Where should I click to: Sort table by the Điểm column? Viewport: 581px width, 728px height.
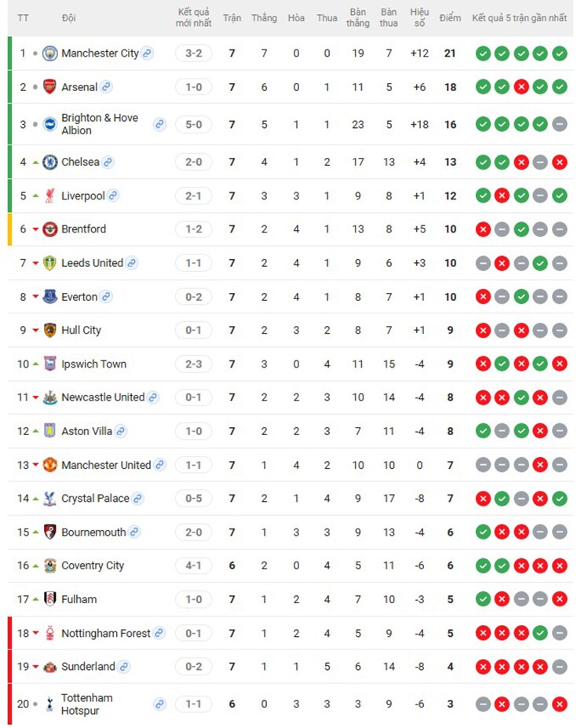coord(450,18)
